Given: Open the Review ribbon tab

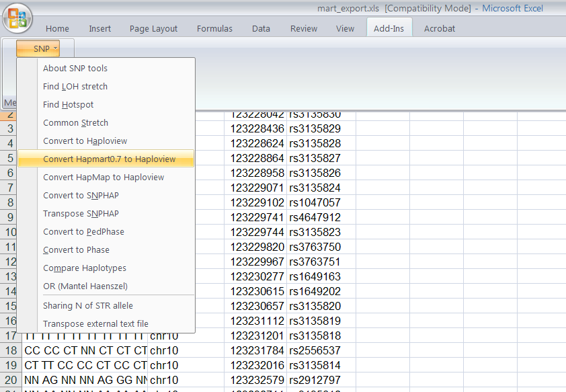Looking at the screenshot, I should coord(304,28).
